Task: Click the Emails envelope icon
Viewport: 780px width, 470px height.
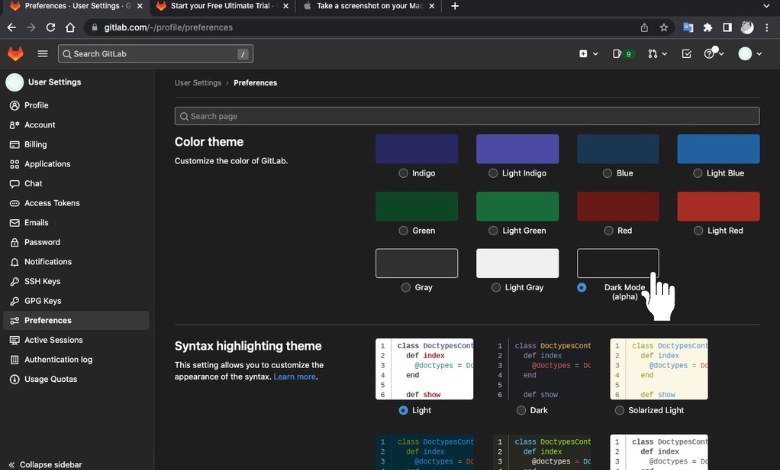Action: (14, 223)
